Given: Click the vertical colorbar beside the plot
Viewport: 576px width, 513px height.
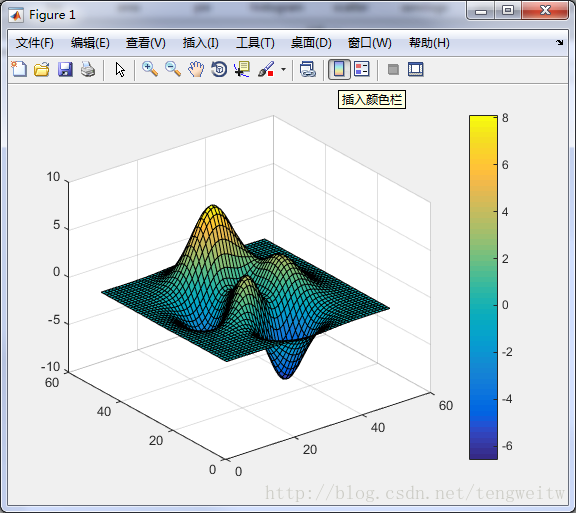Looking at the screenshot, I should pos(483,287).
